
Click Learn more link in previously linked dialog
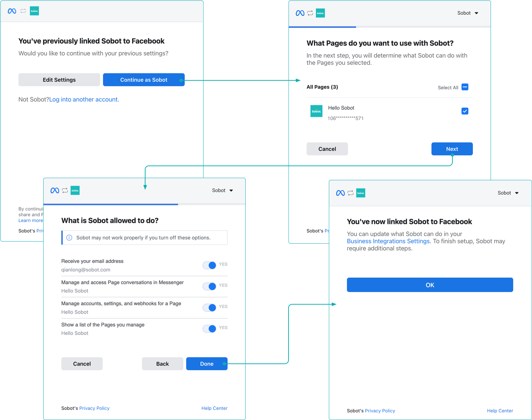[31, 220]
